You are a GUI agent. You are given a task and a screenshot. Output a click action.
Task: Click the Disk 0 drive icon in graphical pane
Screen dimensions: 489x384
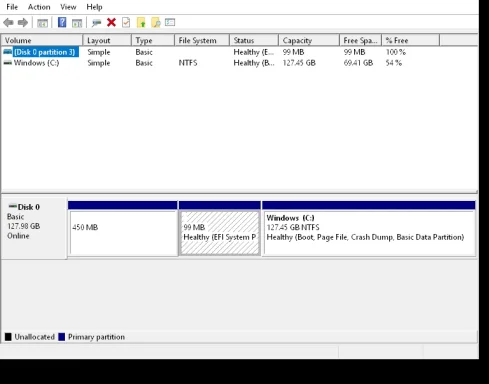point(13,206)
